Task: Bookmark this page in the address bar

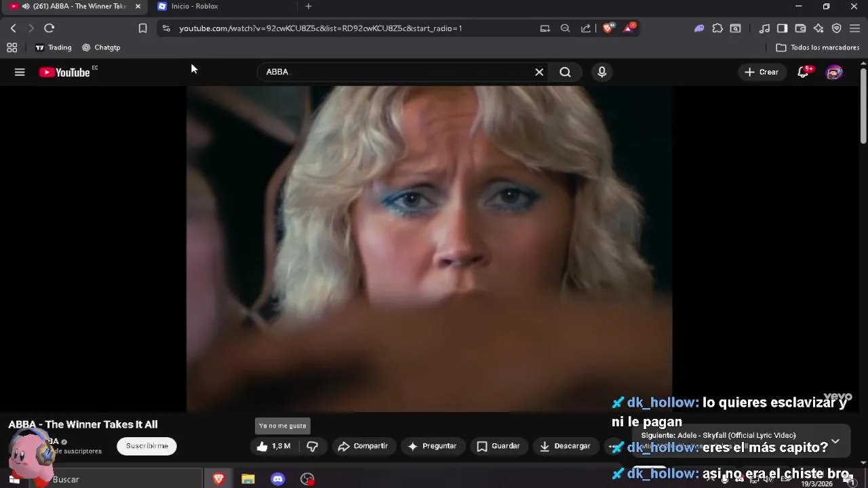Action: pyautogui.click(x=142, y=28)
